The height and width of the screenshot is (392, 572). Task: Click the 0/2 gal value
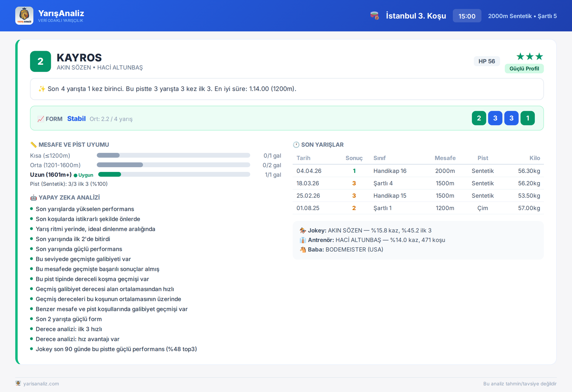click(272, 165)
